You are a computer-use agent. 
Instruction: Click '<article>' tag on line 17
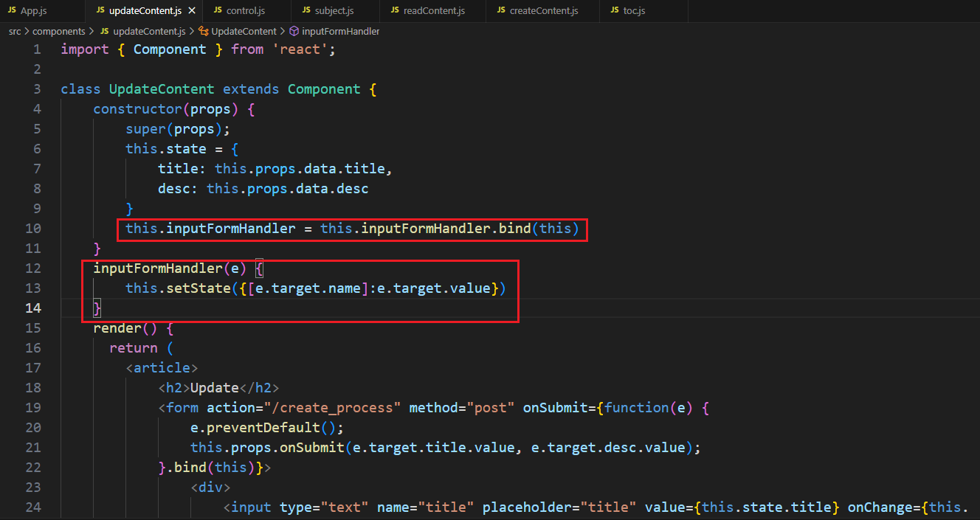(x=162, y=368)
